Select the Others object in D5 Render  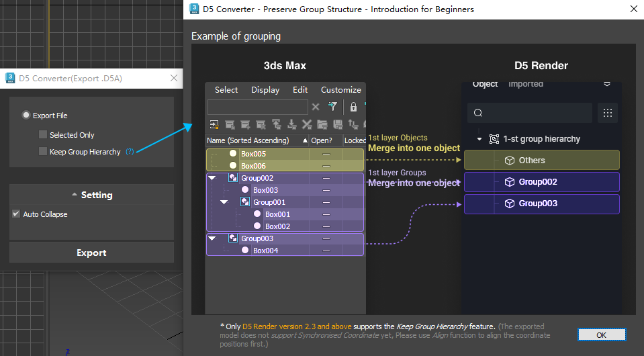(x=542, y=160)
